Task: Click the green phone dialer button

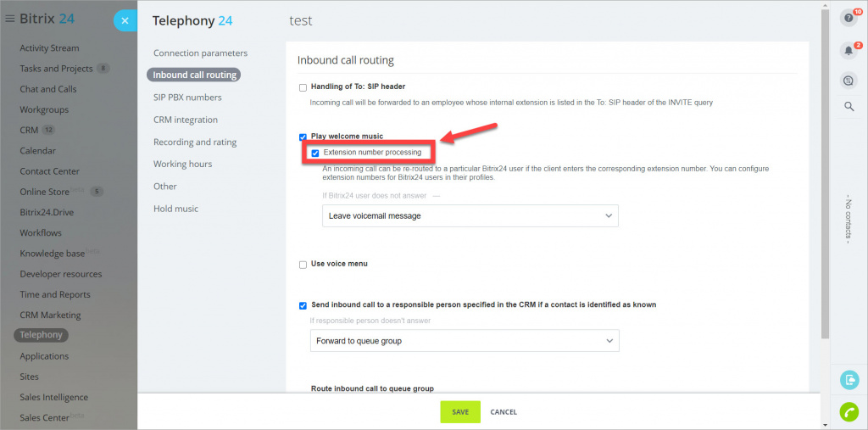Action: pyautogui.click(x=848, y=412)
